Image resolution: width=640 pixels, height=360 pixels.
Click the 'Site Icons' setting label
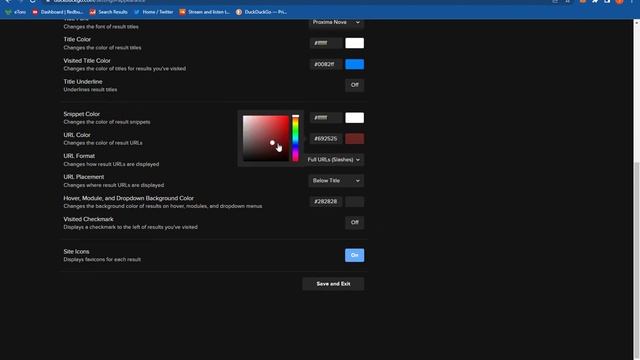(x=76, y=252)
